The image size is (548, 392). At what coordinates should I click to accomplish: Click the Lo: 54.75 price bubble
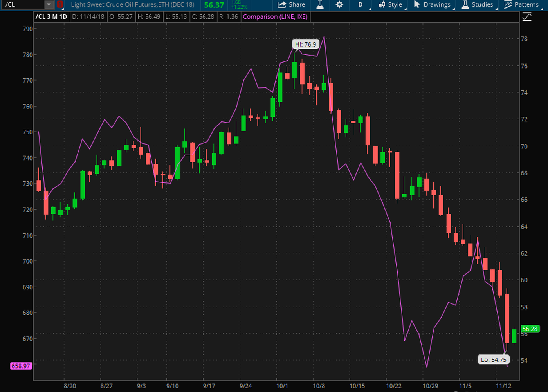click(494, 359)
